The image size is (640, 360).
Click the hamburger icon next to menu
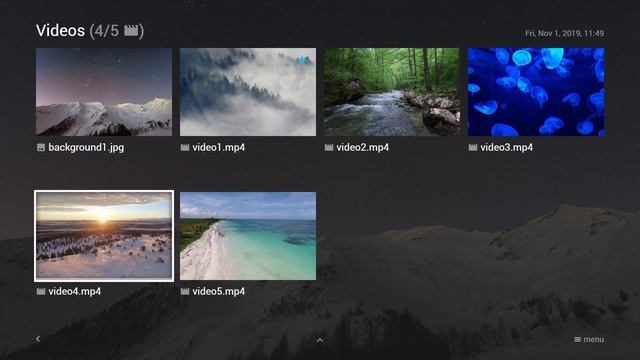(578, 340)
